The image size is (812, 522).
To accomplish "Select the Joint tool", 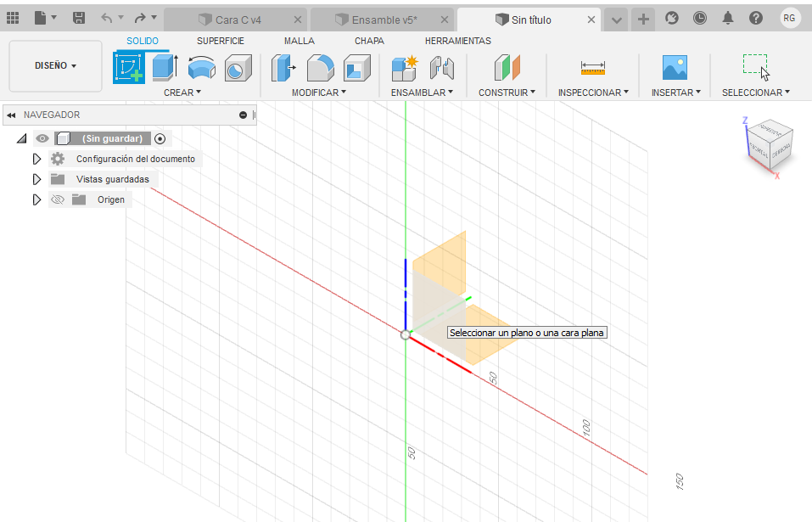I will click(x=442, y=68).
